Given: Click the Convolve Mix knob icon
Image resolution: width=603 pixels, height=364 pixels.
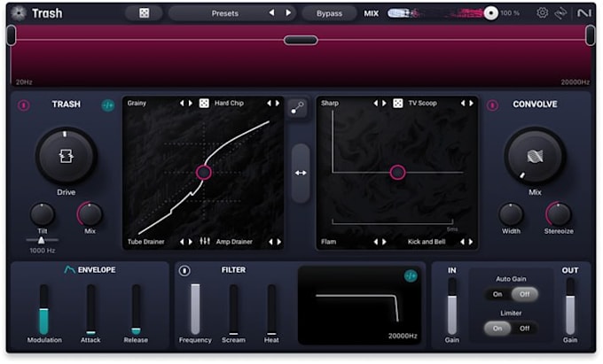Looking at the screenshot, I should 535,156.
